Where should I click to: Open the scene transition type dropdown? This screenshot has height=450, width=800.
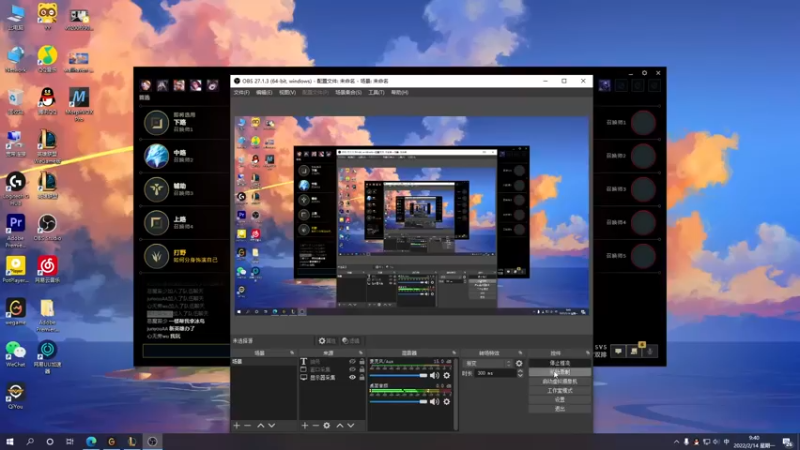pyautogui.click(x=487, y=363)
